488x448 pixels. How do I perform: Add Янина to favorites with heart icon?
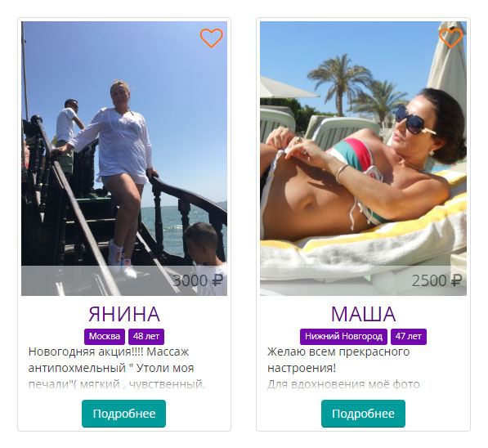212,38
